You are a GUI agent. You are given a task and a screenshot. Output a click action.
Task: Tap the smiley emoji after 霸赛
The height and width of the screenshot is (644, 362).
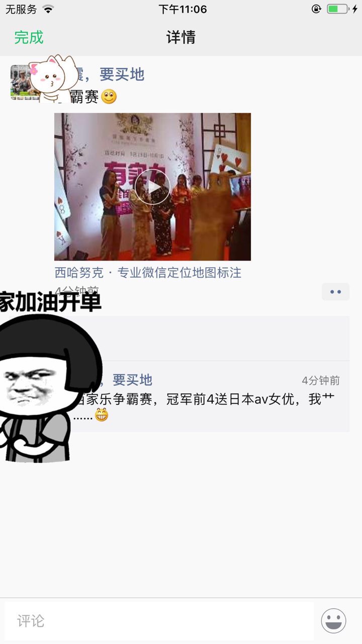tap(109, 97)
